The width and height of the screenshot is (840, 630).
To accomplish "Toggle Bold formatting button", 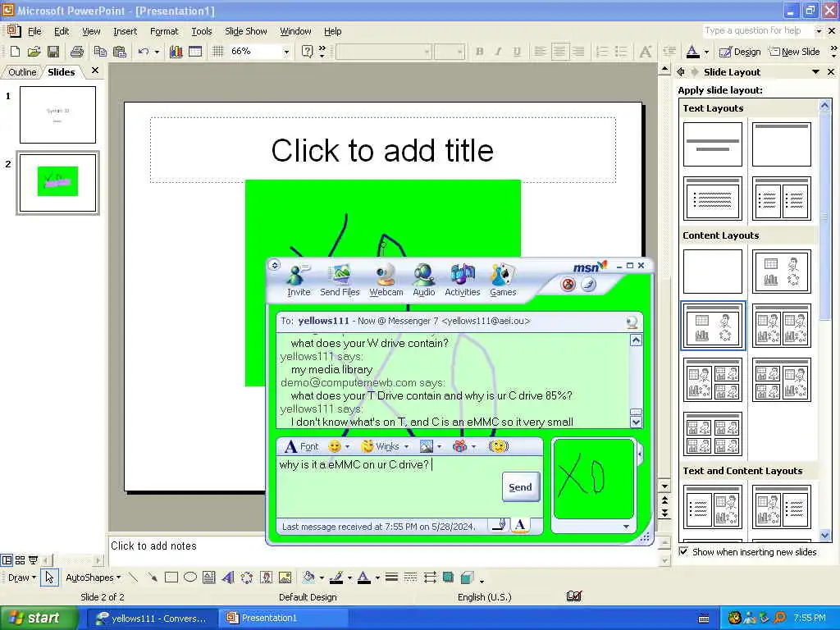I will tap(479, 52).
